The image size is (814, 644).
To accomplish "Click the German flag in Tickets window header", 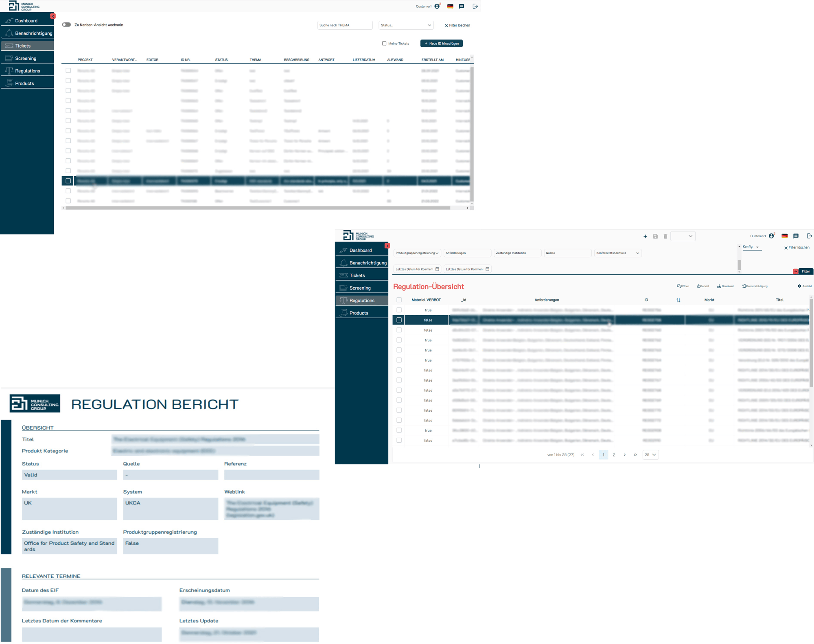I will tap(450, 7).
